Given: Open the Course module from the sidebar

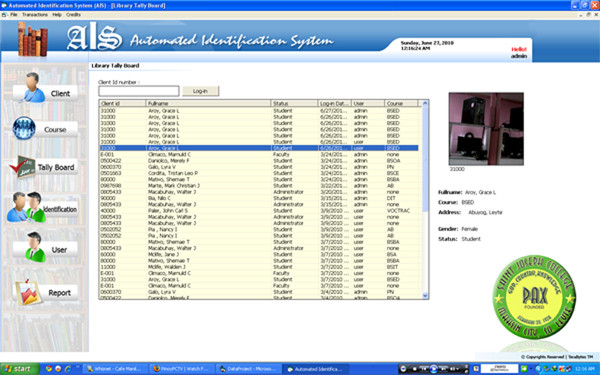Looking at the screenshot, I should pos(45,129).
